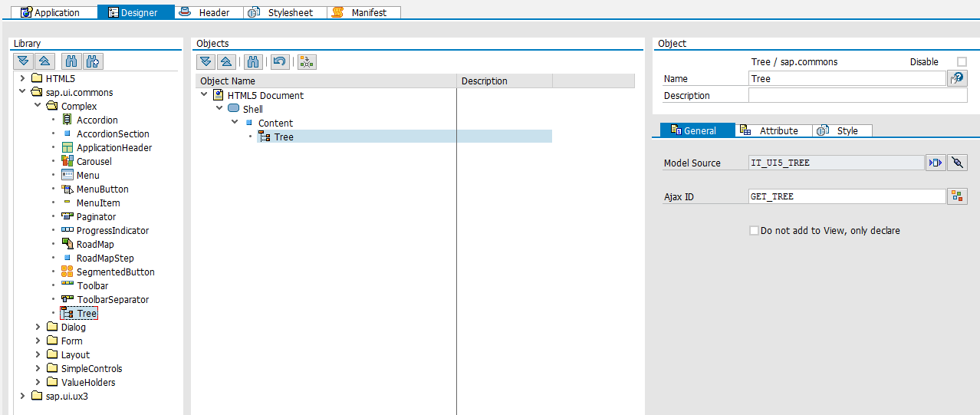Click Expand All icon in Library toolbar
The height and width of the screenshot is (415, 980).
[23, 61]
